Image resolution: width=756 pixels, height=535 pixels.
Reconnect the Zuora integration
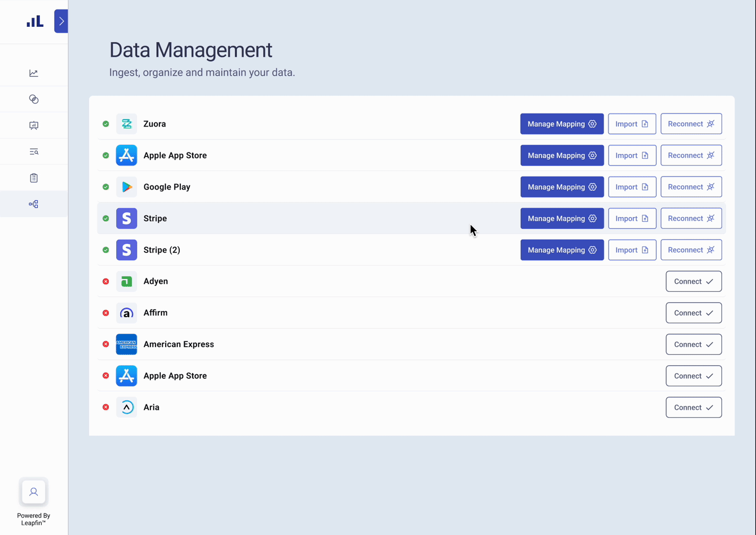coord(691,124)
